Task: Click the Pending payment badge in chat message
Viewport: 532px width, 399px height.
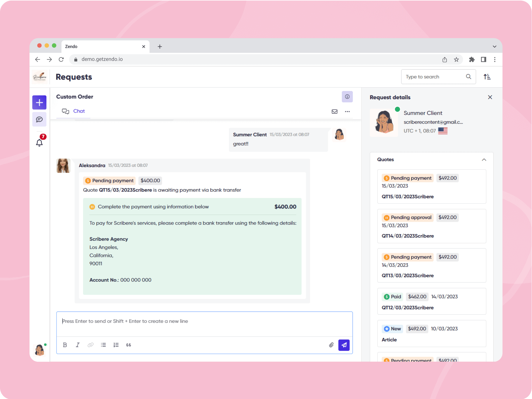Action: [109, 181]
